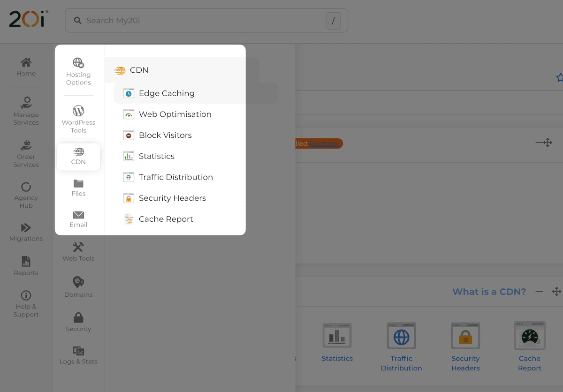
Task: Click the Cache Report tile label
Action: click(530, 363)
